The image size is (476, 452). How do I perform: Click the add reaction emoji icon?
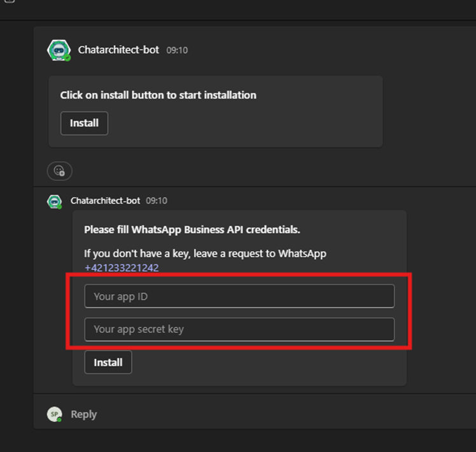pyautogui.click(x=60, y=171)
